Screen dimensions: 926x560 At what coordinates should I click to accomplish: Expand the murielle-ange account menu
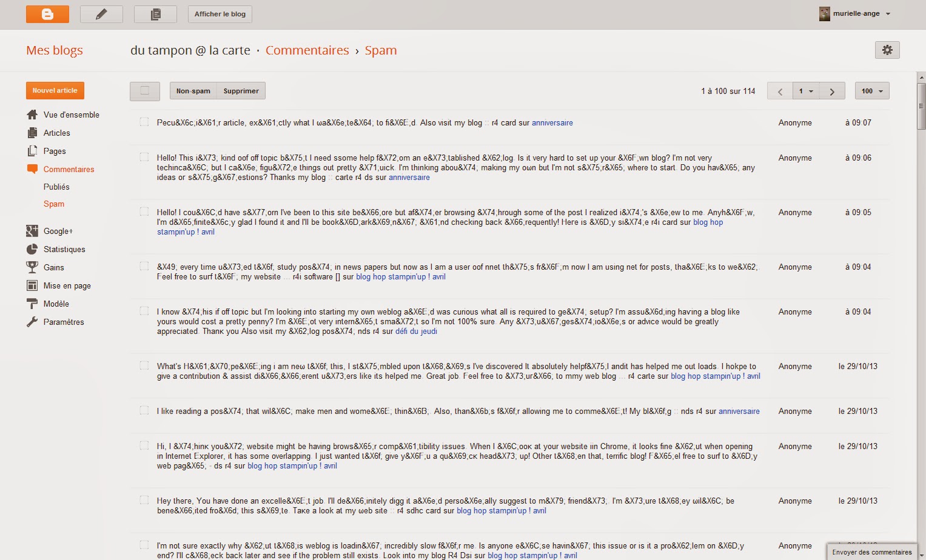pos(855,13)
